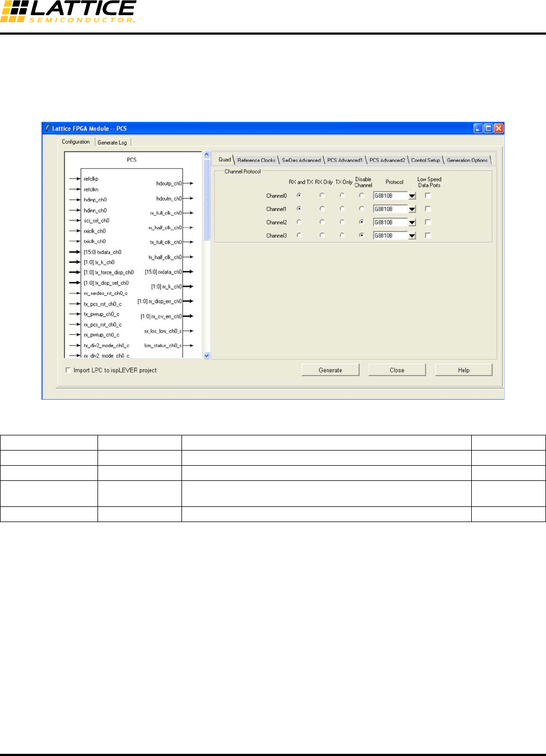
Task: Open the PCS Advanced2 tab
Action: point(387,160)
